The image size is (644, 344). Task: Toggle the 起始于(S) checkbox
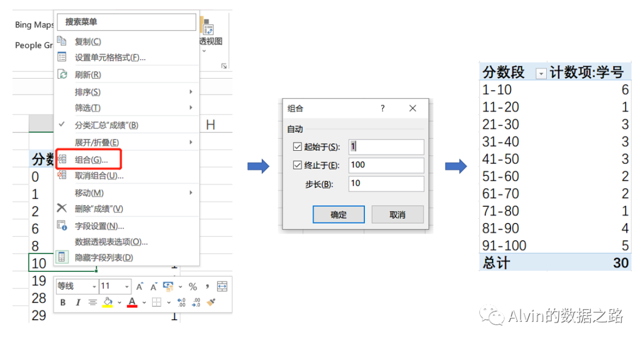(298, 147)
